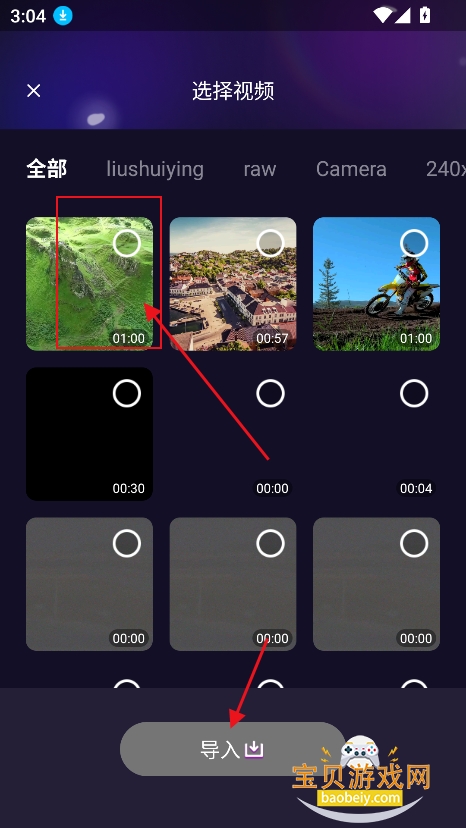Open the dirt bike rider video thumbnail
Image resolution: width=466 pixels, height=828 pixels.
pos(377,284)
